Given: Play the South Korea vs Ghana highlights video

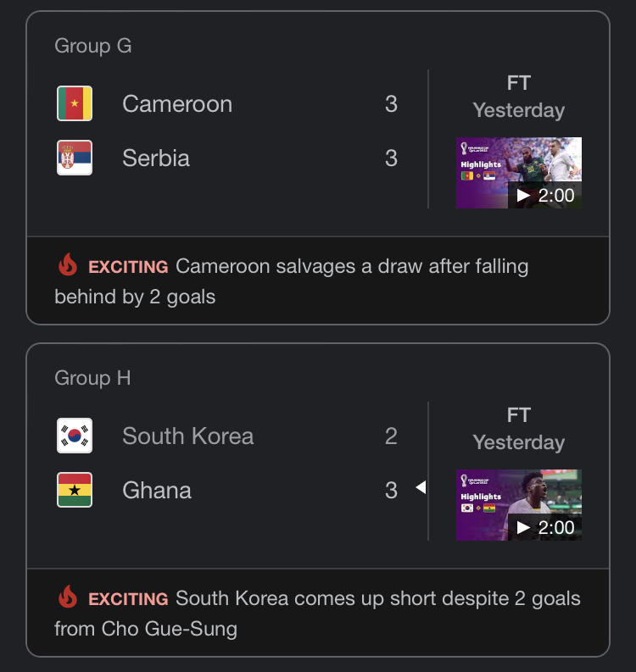Looking at the screenshot, I should pyautogui.click(x=519, y=505).
